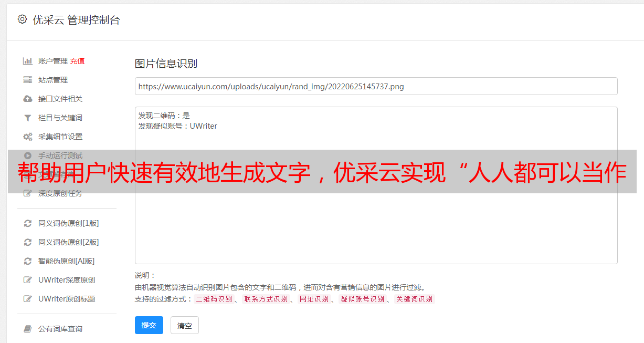Click the refresh icon for 智能伪原创[AI版]
The height and width of the screenshot is (343, 644).
(28, 261)
